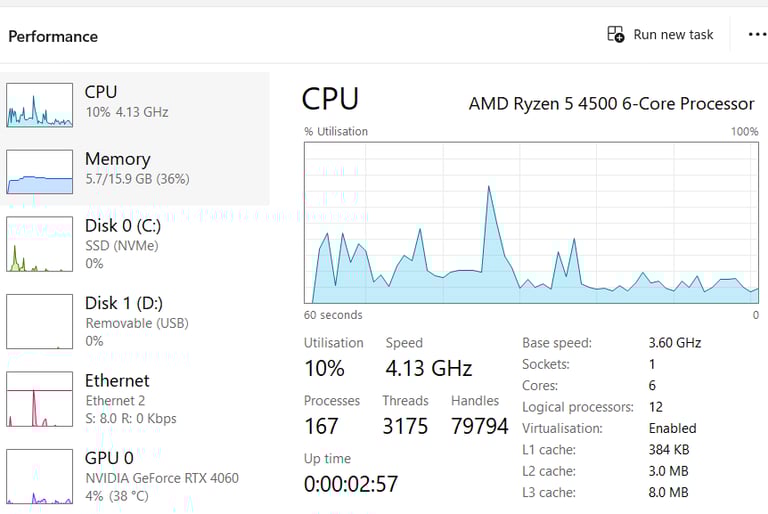Click the Run new task icon
The width and height of the screenshot is (768, 514).
pyautogui.click(x=616, y=34)
